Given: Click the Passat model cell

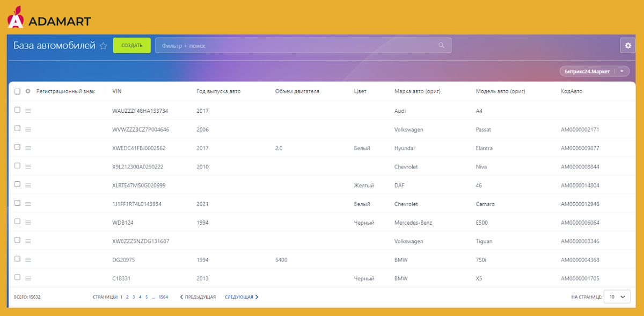Looking at the screenshot, I should 484,130.
